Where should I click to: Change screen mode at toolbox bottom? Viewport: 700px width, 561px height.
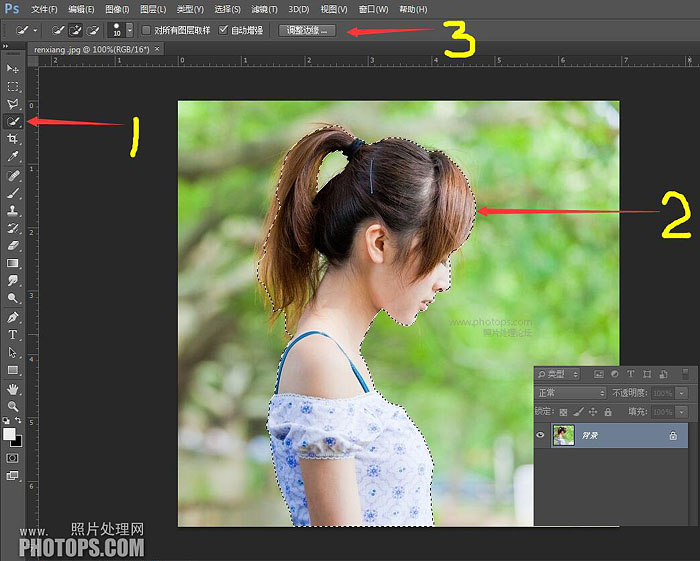[x=12, y=475]
